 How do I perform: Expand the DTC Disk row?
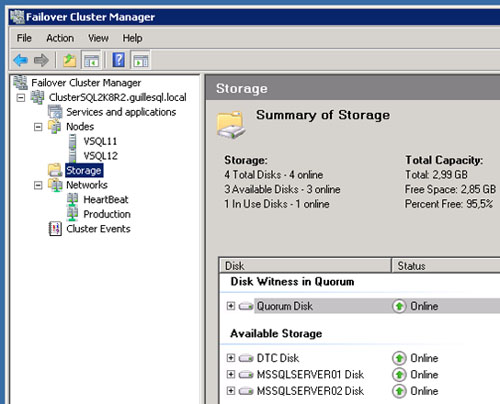(x=231, y=358)
